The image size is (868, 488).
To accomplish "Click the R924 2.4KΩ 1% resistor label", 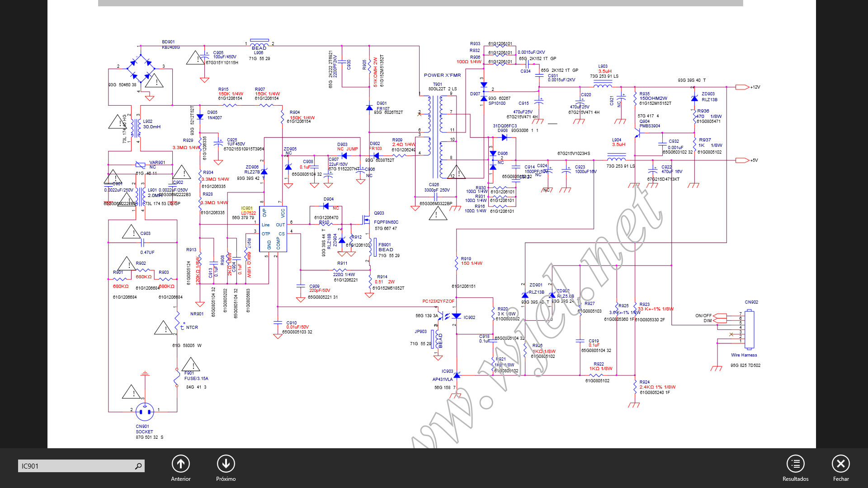I will click(x=657, y=385).
